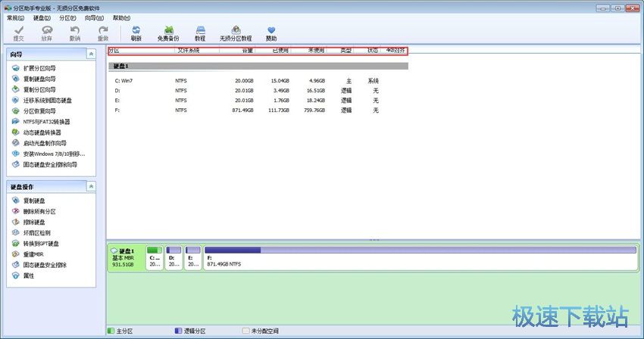Select the 硬盘1 基本 MBR disk block
Screen dimensions: 644x339
(x=126, y=257)
